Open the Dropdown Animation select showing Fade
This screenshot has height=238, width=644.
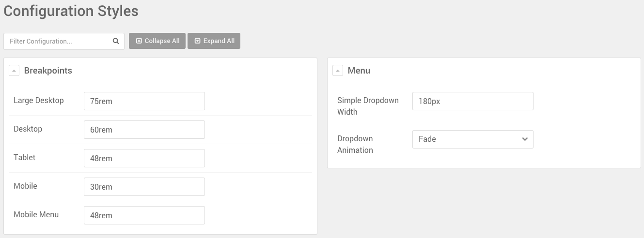[472, 139]
